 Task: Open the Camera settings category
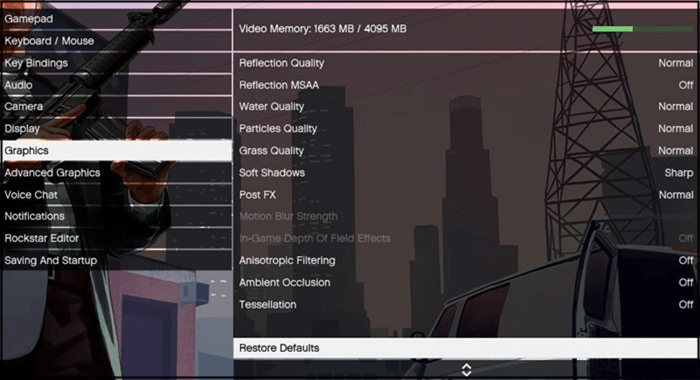tap(117, 107)
